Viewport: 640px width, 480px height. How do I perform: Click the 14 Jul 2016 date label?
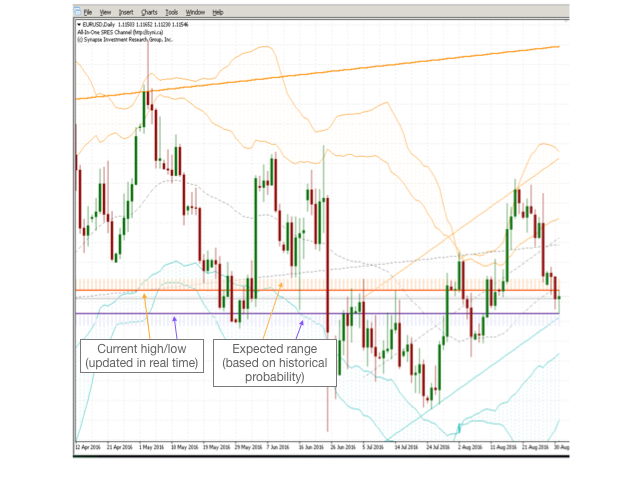click(406, 447)
